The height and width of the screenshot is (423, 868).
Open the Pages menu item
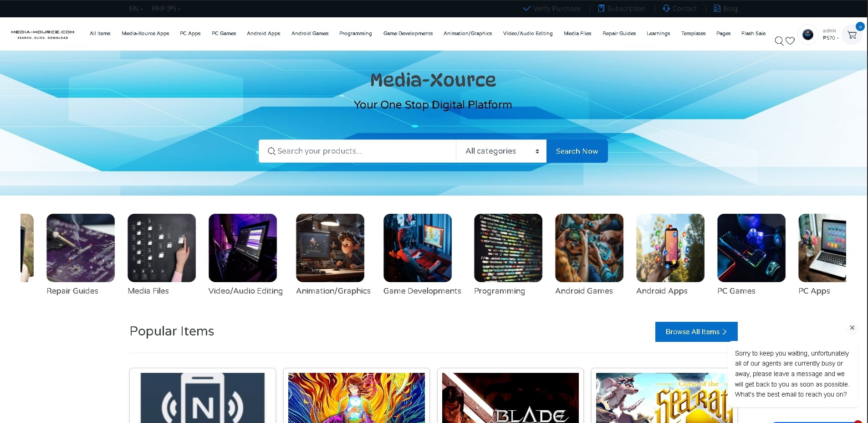[x=723, y=33]
